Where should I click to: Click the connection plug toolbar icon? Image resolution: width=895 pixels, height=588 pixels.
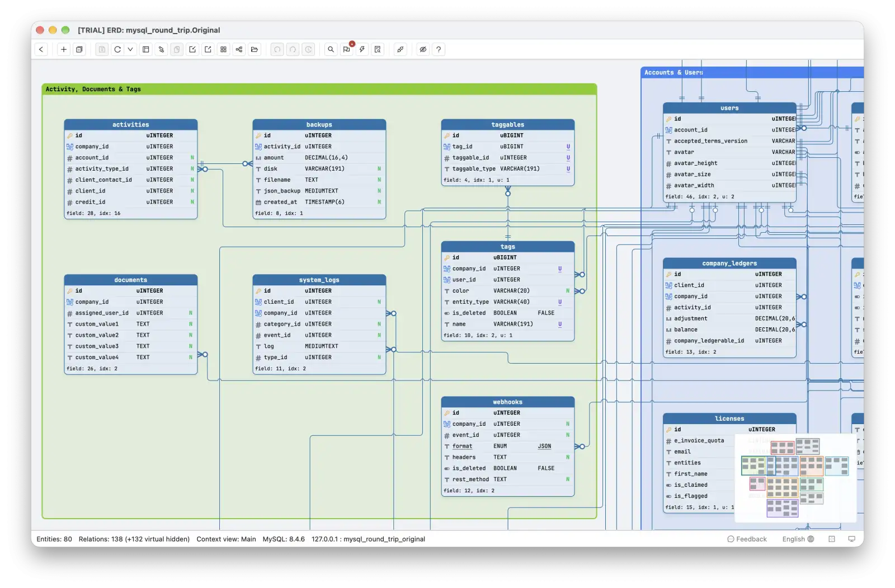click(x=401, y=49)
